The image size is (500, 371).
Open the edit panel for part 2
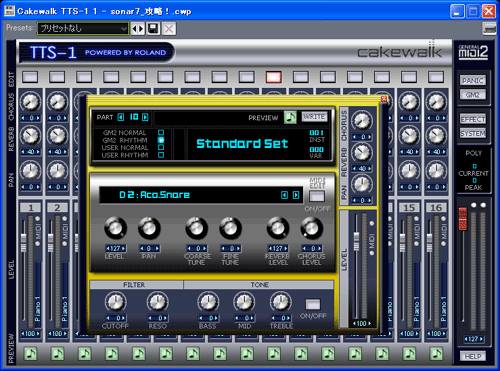[x=57, y=77]
